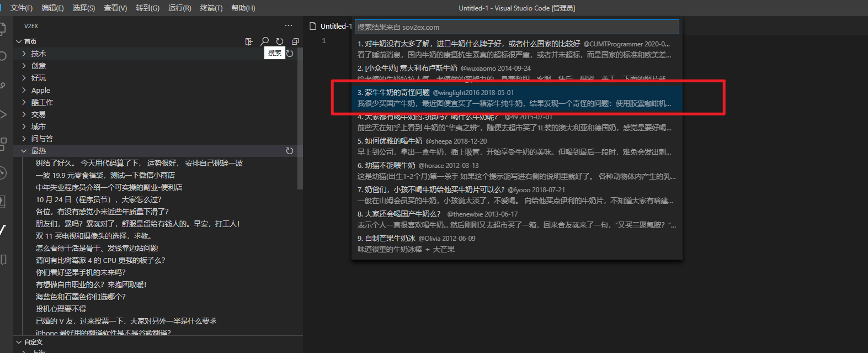Screen dimensions: 868x353
Task: Refresh the 技术 node with its row icon
Action: pyautogui.click(x=290, y=54)
